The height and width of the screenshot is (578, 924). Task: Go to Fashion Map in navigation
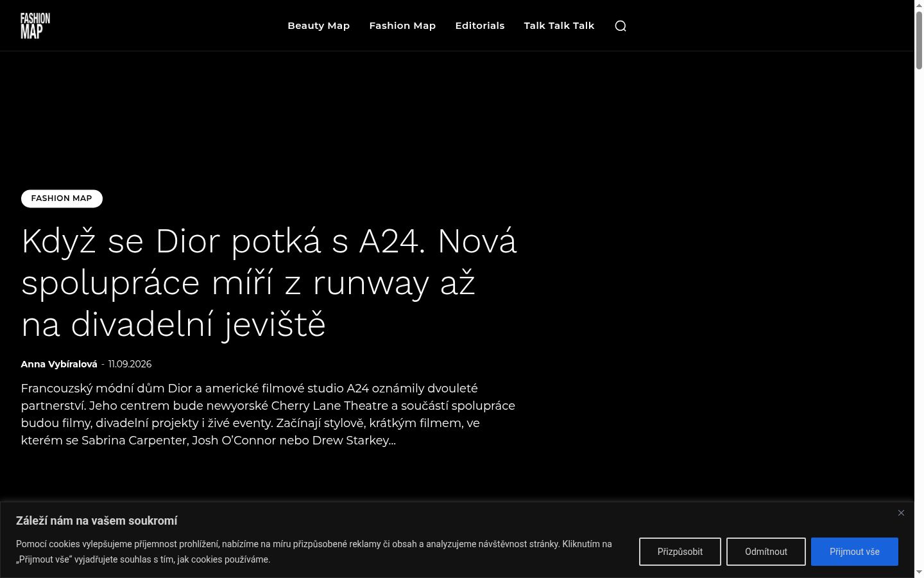click(402, 26)
